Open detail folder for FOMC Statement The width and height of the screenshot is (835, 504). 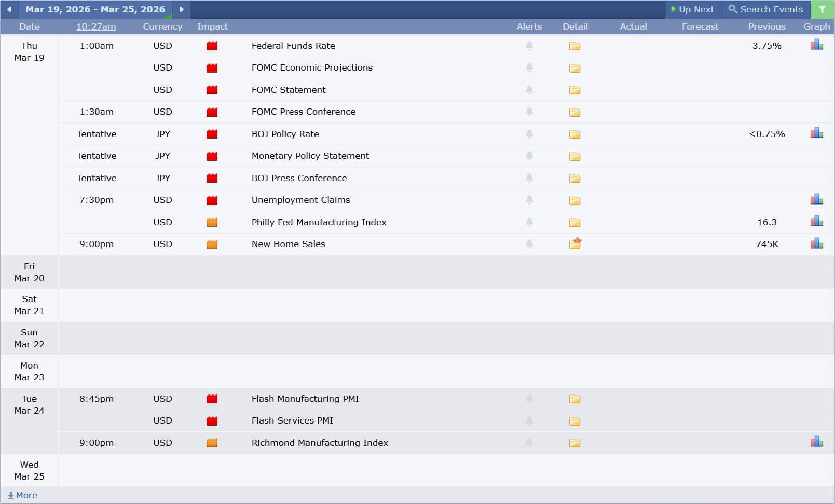574,90
